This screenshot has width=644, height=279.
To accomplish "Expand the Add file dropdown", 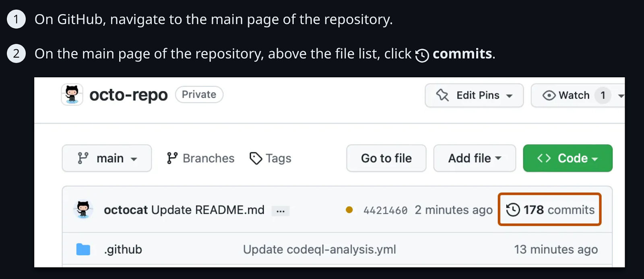I will click(x=475, y=158).
